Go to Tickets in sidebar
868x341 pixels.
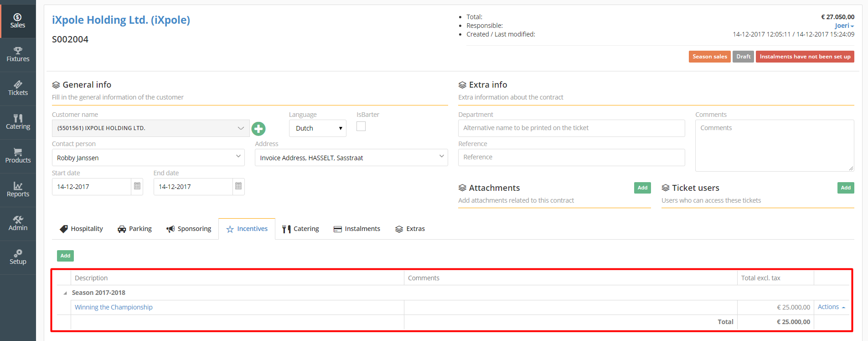[18, 89]
